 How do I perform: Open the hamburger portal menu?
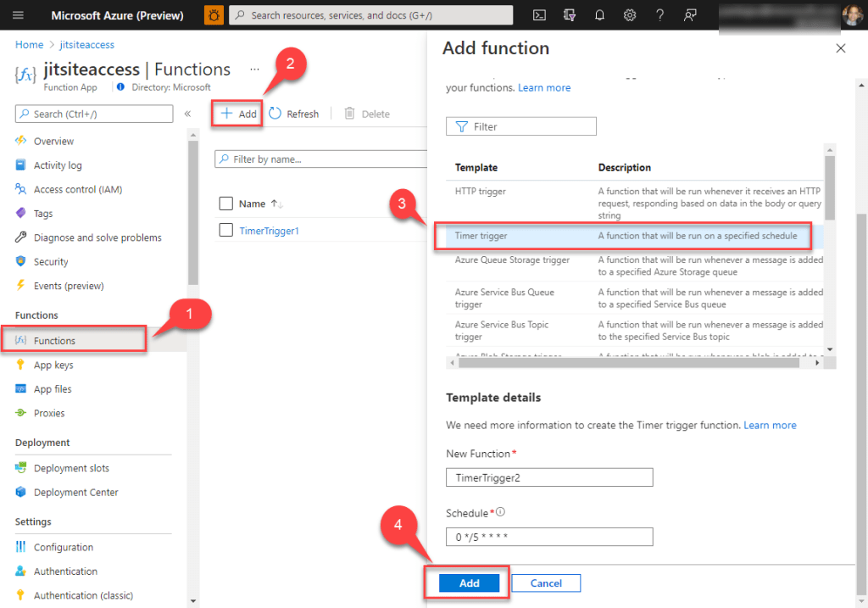pyautogui.click(x=18, y=15)
